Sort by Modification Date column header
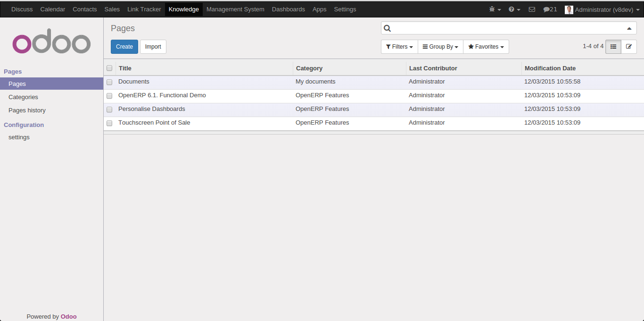 pos(550,68)
